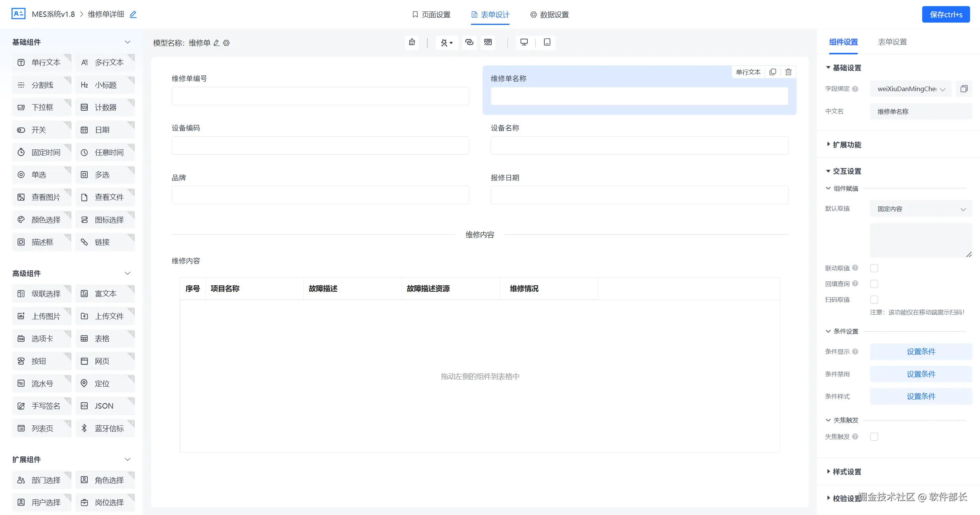Open the 默认取值 固定内容 dropdown
980x515 pixels.
921,209
